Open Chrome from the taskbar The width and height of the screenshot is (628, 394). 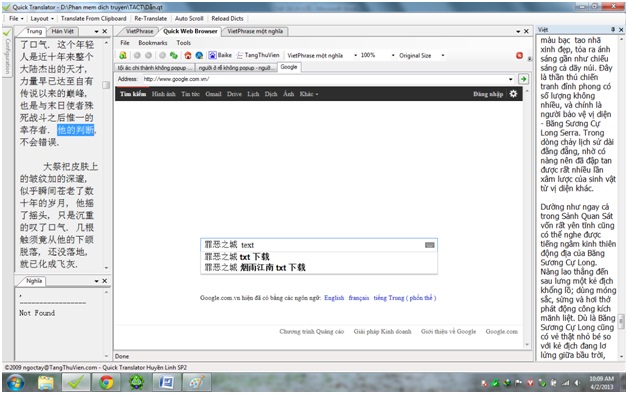106,382
